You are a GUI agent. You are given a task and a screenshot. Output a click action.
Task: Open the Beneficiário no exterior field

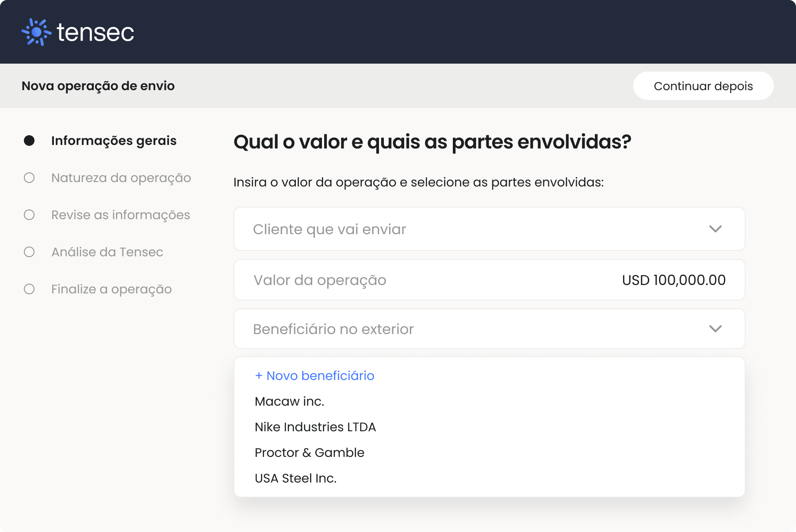pyautogui.click(x=489, y=329)
